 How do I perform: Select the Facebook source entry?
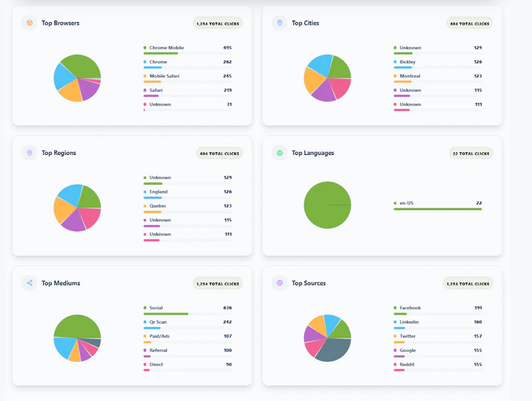point(438,310)
